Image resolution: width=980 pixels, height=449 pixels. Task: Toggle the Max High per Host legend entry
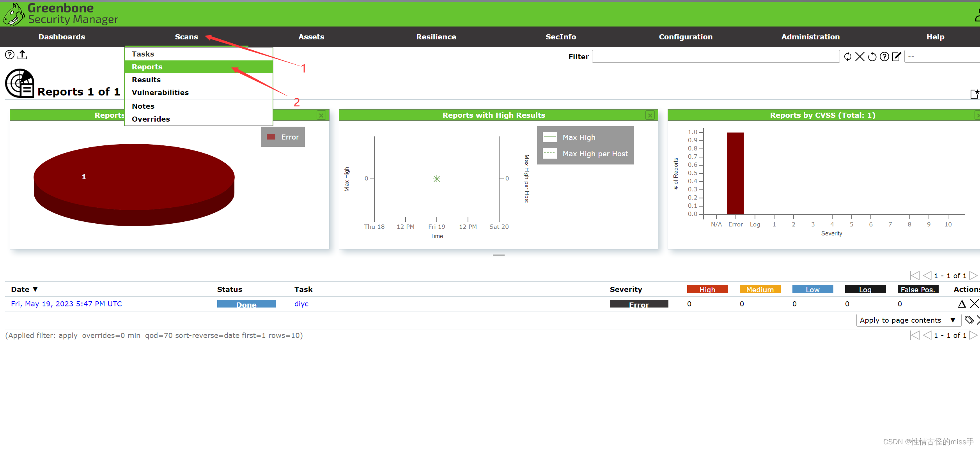click(595, 154)
